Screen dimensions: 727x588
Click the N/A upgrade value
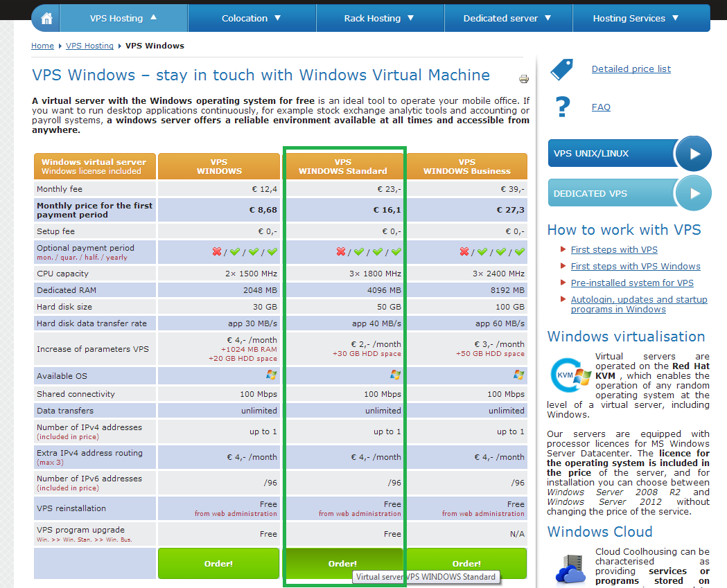(518, 534)
